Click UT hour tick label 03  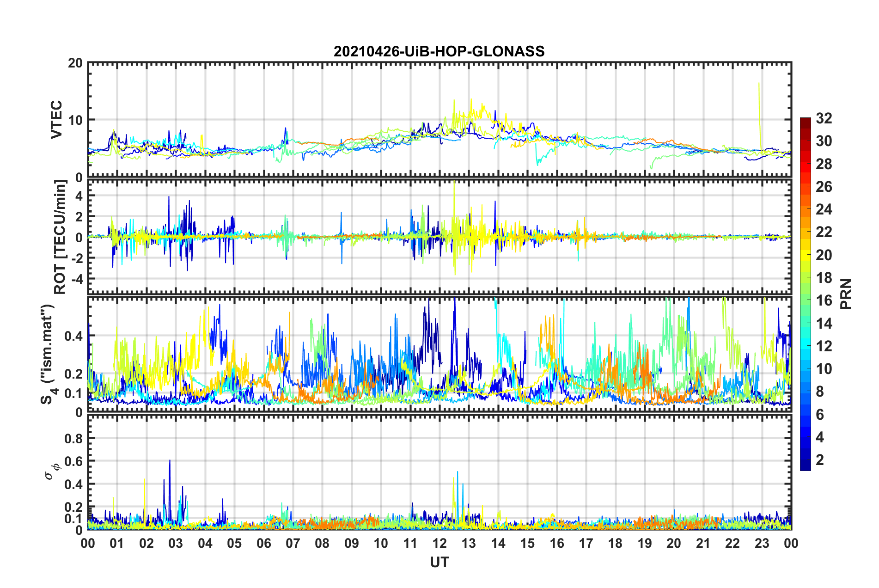tap(176, 543)
